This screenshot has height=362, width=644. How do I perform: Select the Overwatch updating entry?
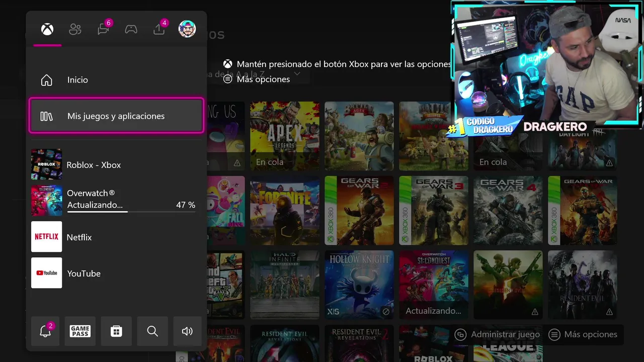(x=116, y=201)
